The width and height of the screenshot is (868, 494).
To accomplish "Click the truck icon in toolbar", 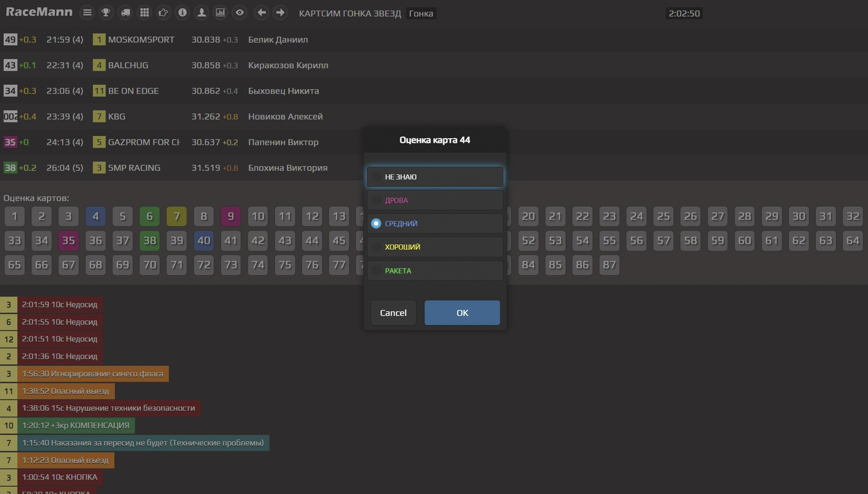I will (x=125, y=13).
